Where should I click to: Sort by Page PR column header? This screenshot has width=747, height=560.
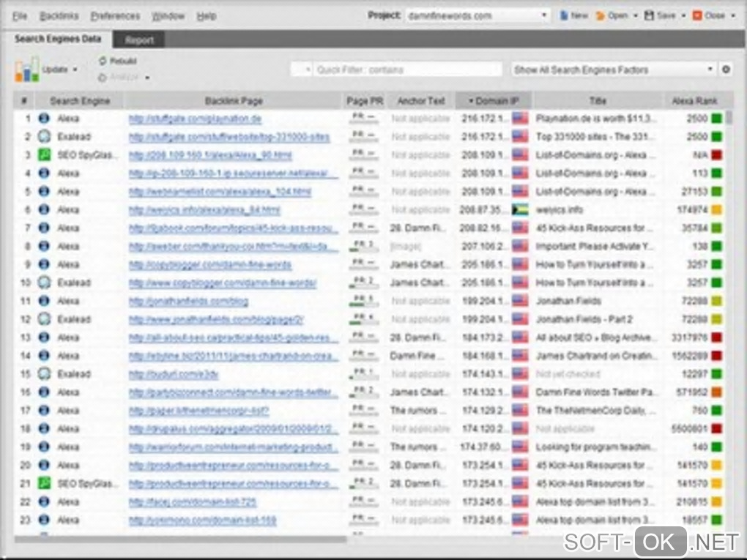click(365, 101)
